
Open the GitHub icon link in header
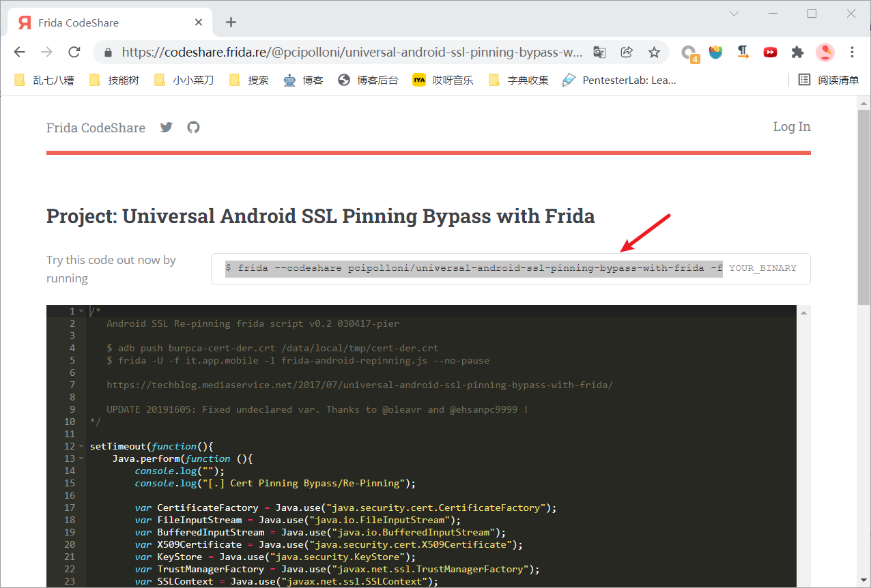pyautogui.click(x=194, y=127)
